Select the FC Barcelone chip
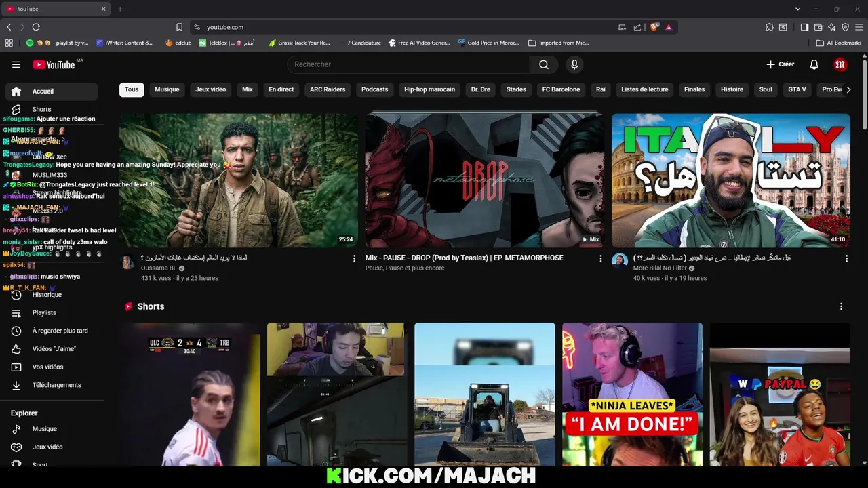 (561, 89)
